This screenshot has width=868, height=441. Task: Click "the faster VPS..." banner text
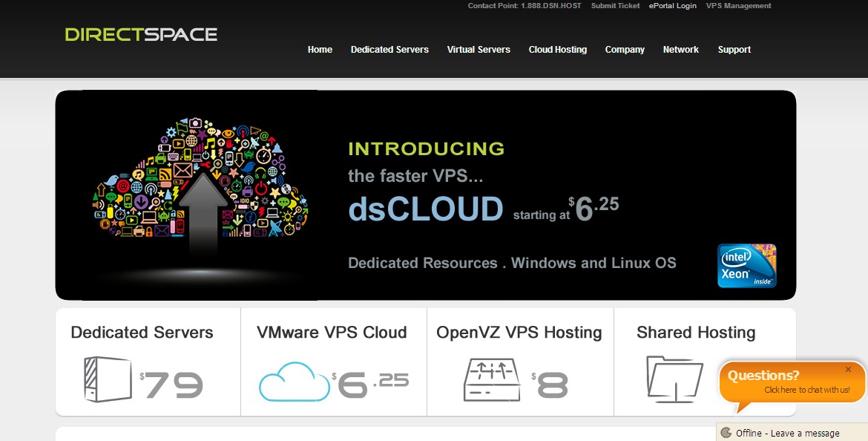pos(415,176)
